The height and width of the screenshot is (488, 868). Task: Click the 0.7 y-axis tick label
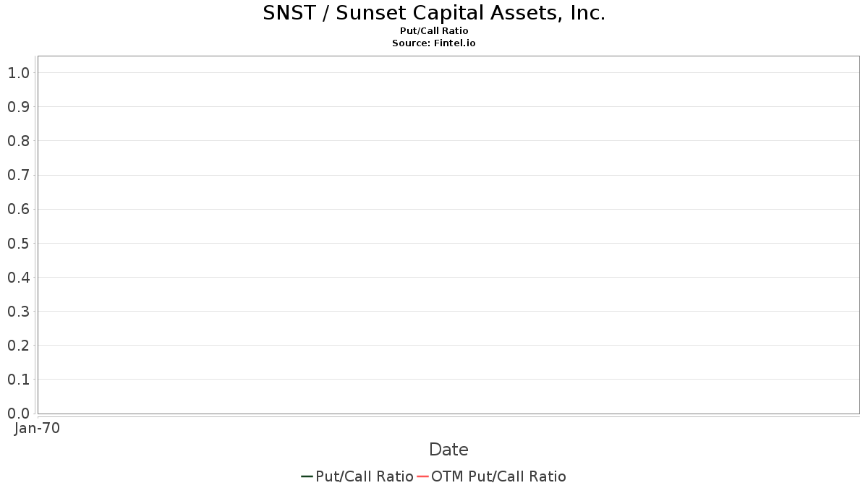click(18, 175)
